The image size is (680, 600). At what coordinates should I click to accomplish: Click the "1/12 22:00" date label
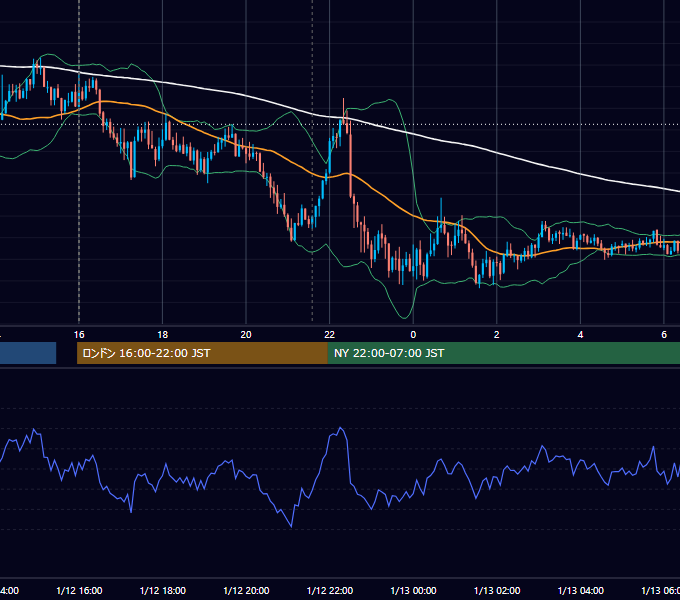[330, 590]
